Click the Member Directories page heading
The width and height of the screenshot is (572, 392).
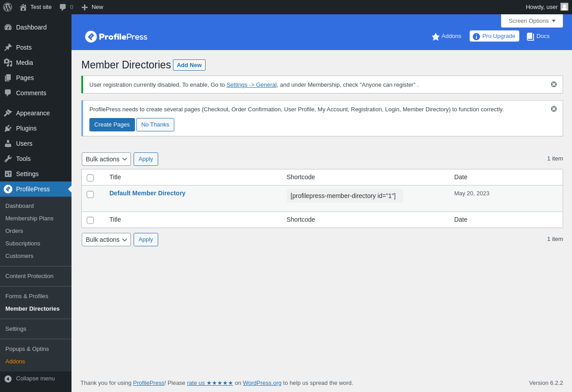(126, 65)
